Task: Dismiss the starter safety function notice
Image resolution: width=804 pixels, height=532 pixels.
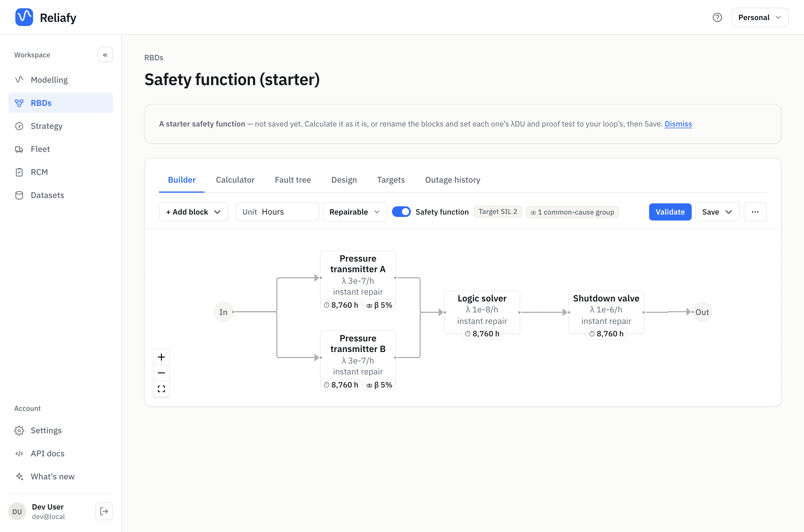Action: click(678, 124)
